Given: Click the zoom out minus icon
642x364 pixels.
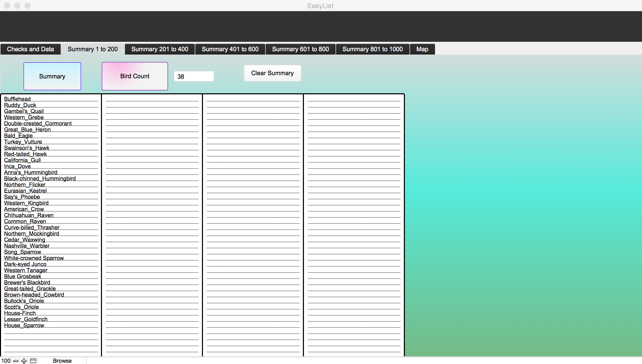Looking at the screenshot, I should click(16, 361).
